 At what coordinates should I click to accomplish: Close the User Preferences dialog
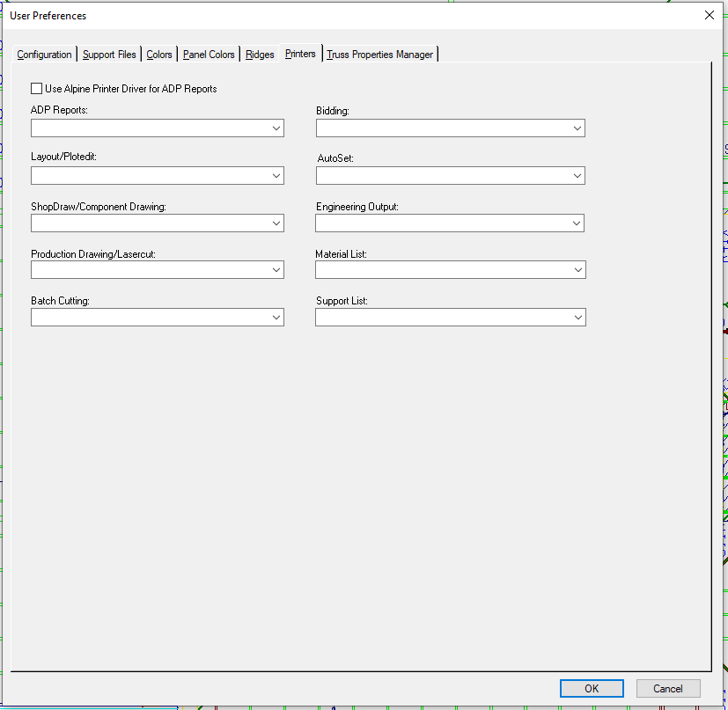point(710,15)
